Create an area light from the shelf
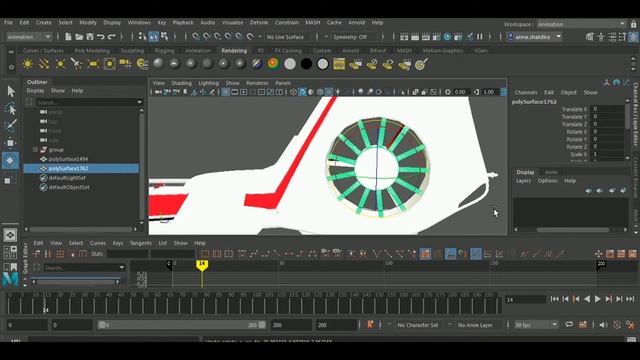Screen dimensions: 640x360 tap(93, 64)
